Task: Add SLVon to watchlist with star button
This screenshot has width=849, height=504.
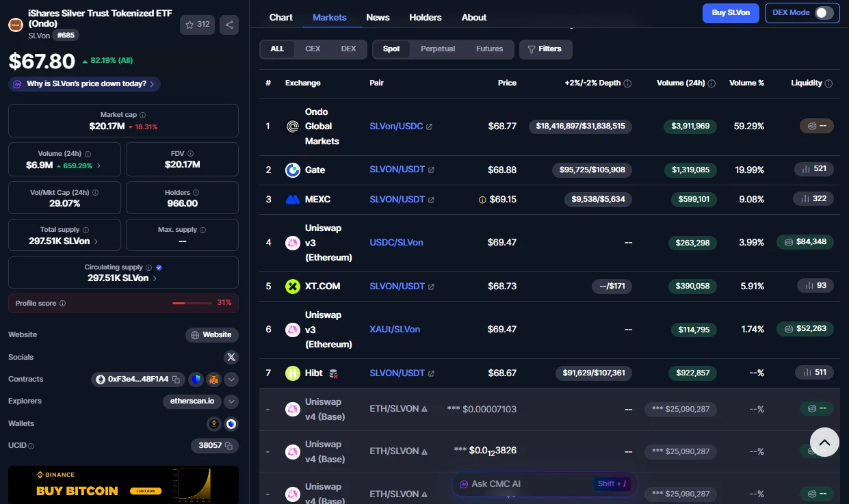Action: pos(197,25)
